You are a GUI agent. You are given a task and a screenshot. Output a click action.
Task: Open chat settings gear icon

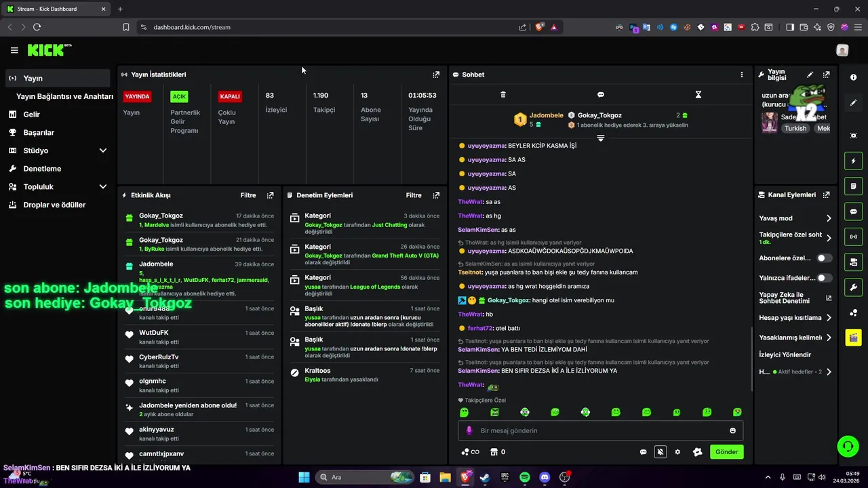click(x=677, y=452)
